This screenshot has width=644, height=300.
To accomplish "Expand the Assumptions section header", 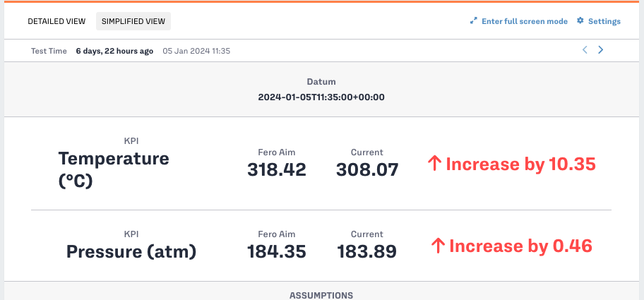I will tap(321, 295).
